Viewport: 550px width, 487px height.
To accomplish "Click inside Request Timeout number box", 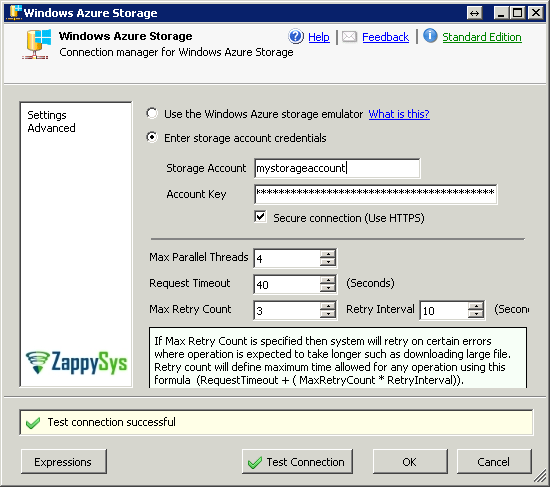I will [287, 284].
